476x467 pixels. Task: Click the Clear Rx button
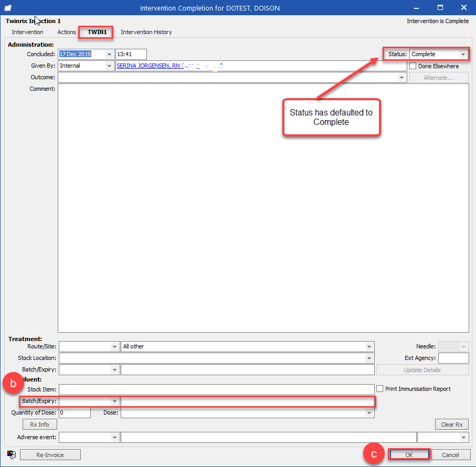click(452, 424)
